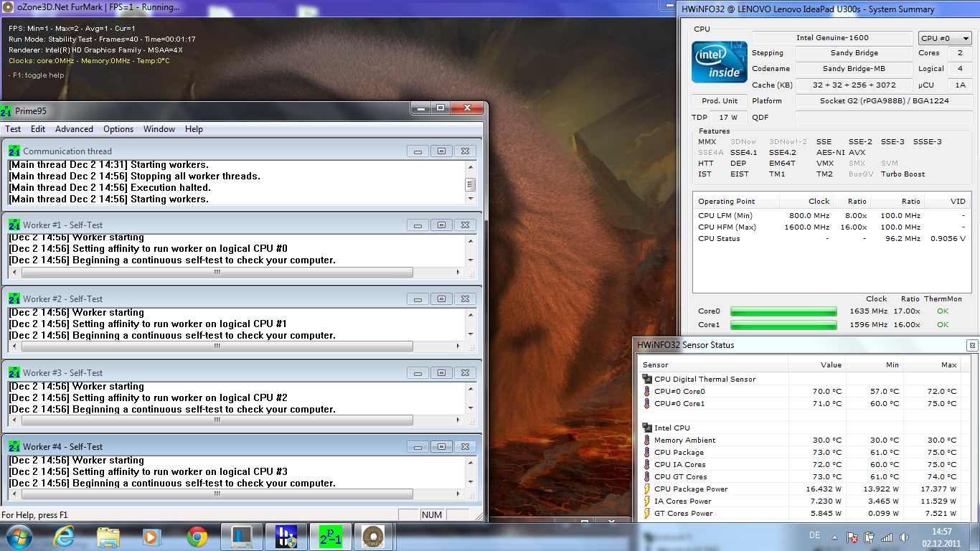Launch Internet Explorer from the taskbar
The image size is (980, 551).
[x=64, y=537]
